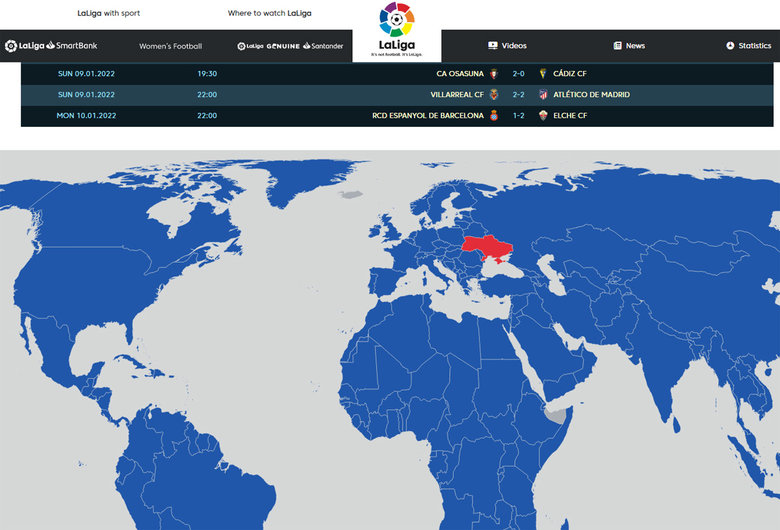Click the LaLiga logo at top center

(396, 29)
